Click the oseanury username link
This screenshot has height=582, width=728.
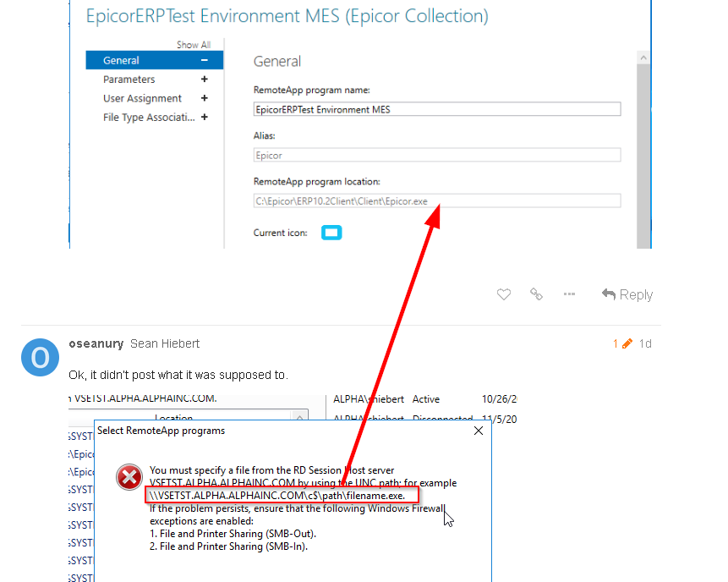tap(96, 343)
